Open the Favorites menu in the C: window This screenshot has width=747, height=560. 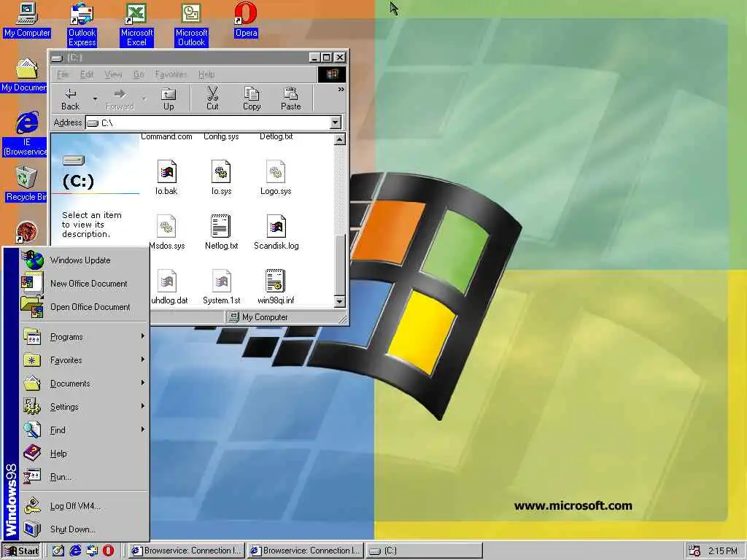[171, 74]
